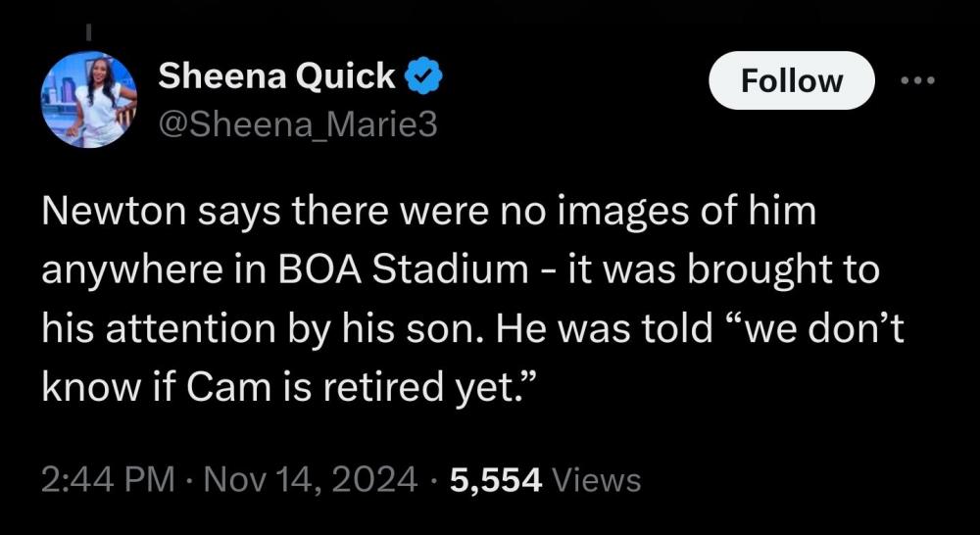Image resolution: width=980 pixels, height=535 pixels.
Task: Click the display name Sheena Quick
Action: tap(276, 75)
